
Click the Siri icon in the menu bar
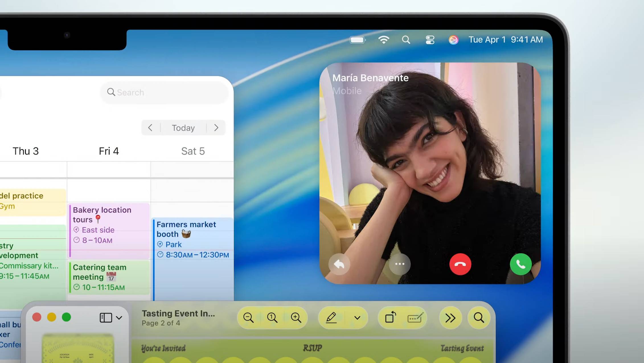click(x=453, y=40)
